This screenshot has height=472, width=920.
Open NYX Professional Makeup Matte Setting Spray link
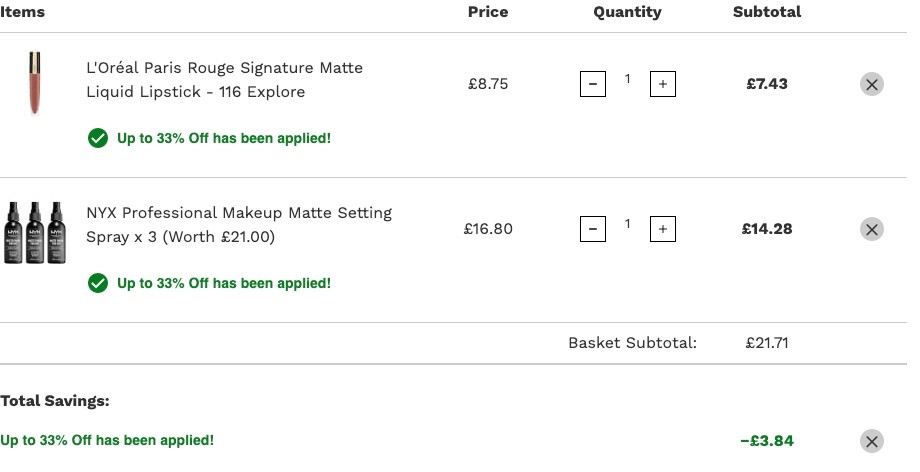pyautogui.click(x=239, y=225)
